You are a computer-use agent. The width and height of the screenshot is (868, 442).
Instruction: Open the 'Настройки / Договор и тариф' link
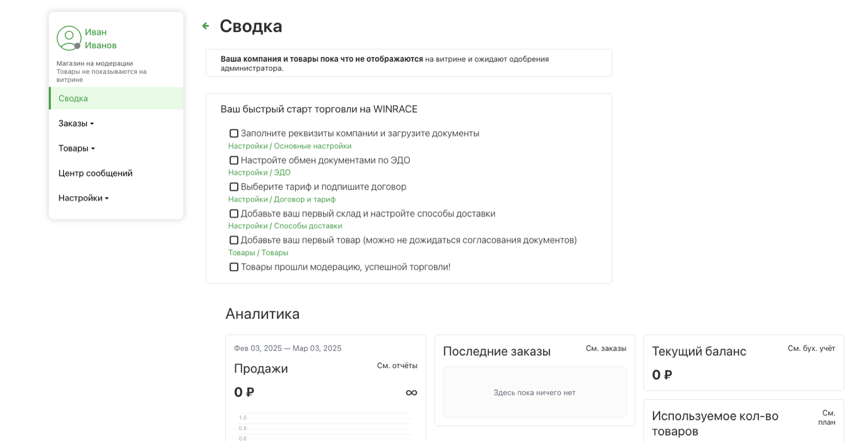(282, 199)
